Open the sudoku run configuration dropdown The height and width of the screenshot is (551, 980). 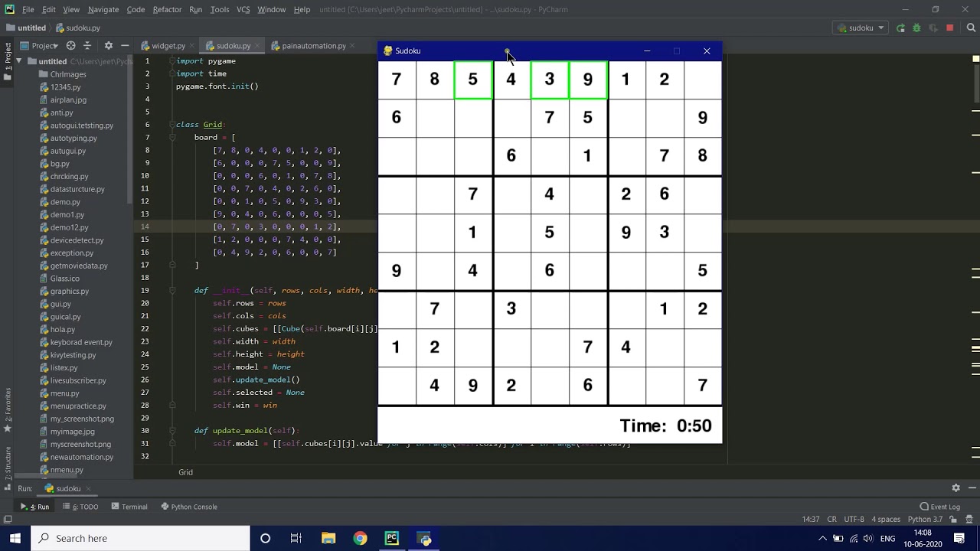(x=861, y=28)
